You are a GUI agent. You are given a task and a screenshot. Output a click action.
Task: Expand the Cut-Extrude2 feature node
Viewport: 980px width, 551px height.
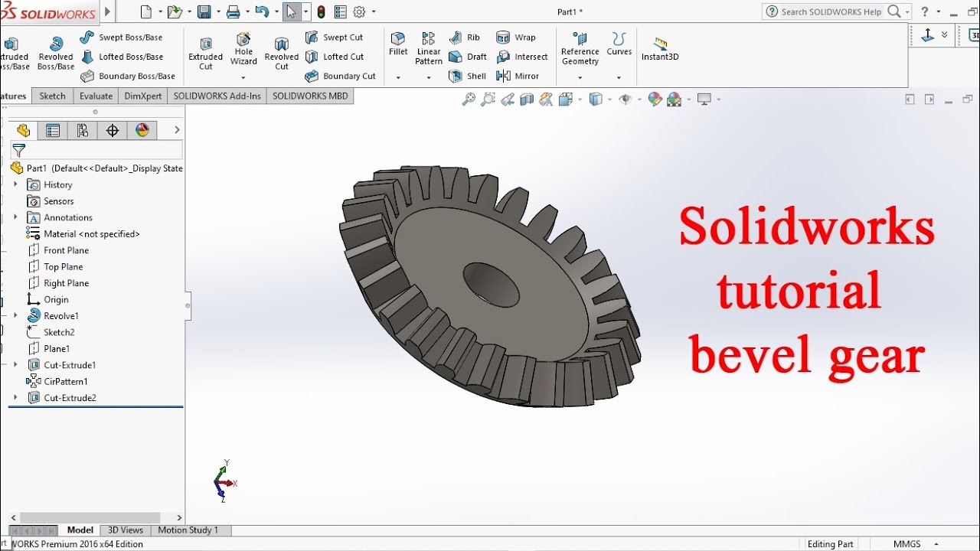pyautogui.click(x=15, y=398)
